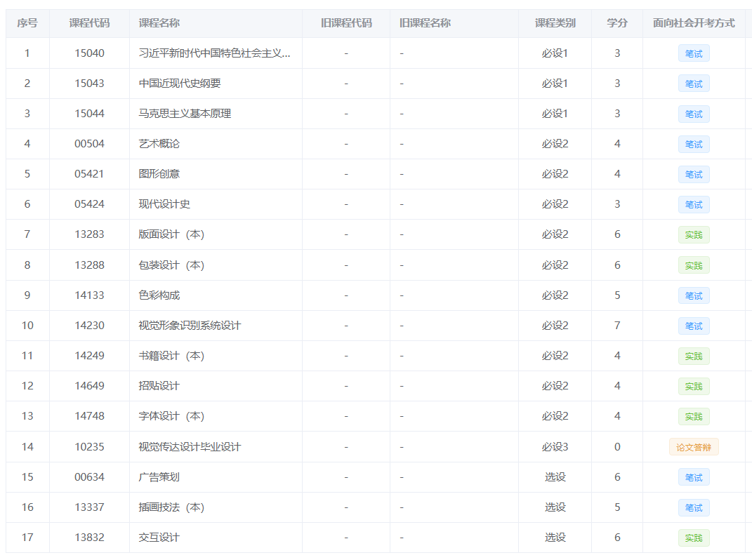
Task: Click the 学分 column header
Action: pyautogui.click(x=617, y=23)
